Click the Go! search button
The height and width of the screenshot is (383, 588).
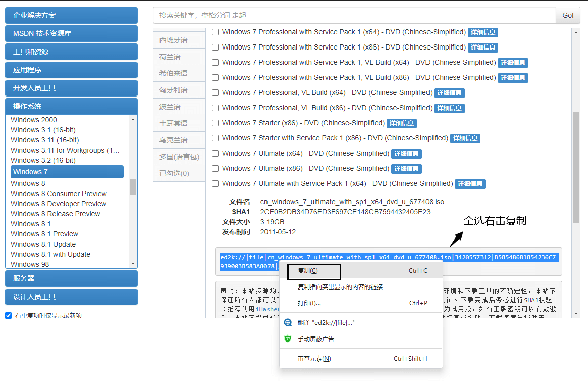pyautogui.click(x=568, y=15)
